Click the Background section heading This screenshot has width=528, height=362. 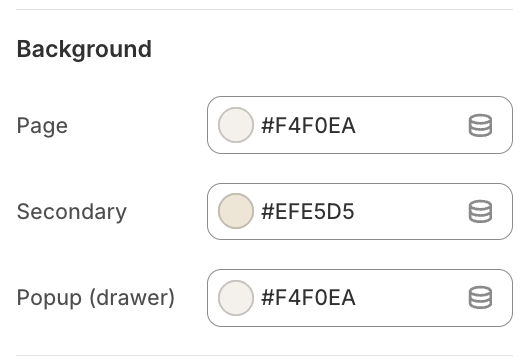point(84,50)
